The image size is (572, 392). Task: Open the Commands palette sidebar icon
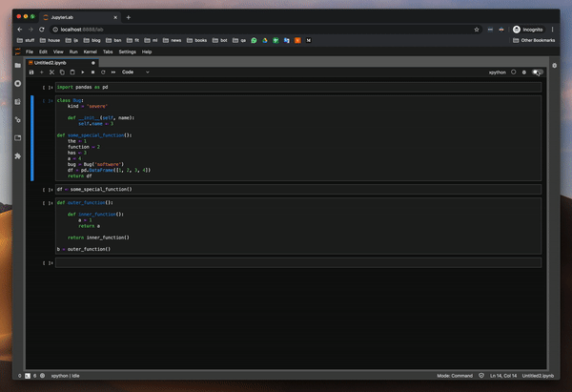(x=18, y=101)
